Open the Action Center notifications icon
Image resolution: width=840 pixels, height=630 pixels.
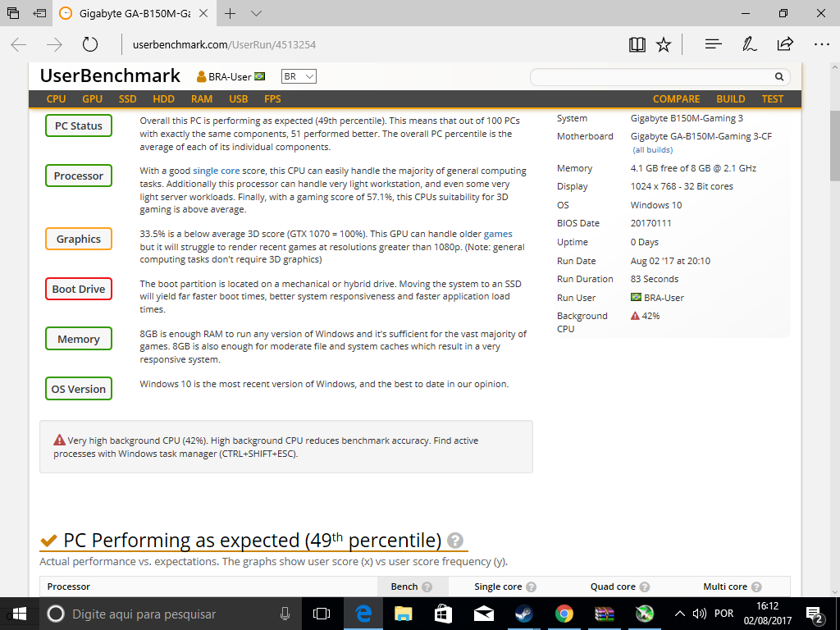point(815,614)
